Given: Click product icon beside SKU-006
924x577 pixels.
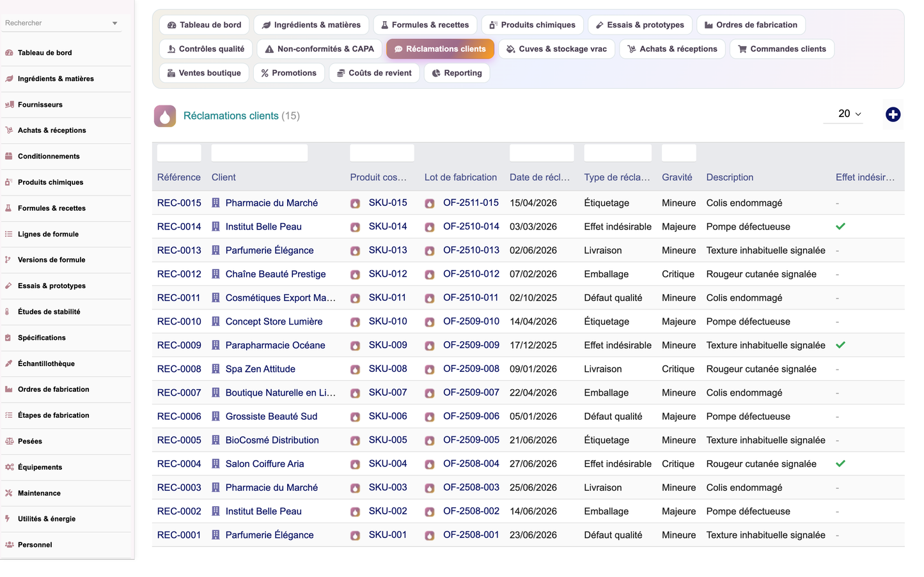Looking at the screenshot, I should [x=355, y=417].
